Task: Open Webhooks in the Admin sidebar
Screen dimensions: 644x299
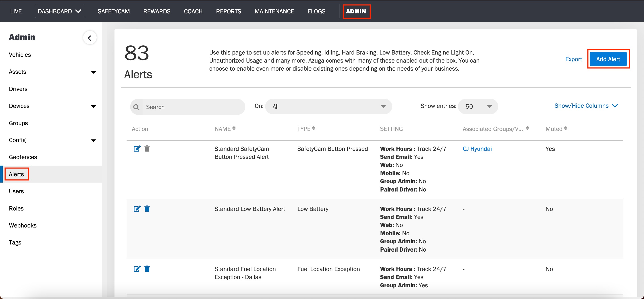Action: point(23,225)
